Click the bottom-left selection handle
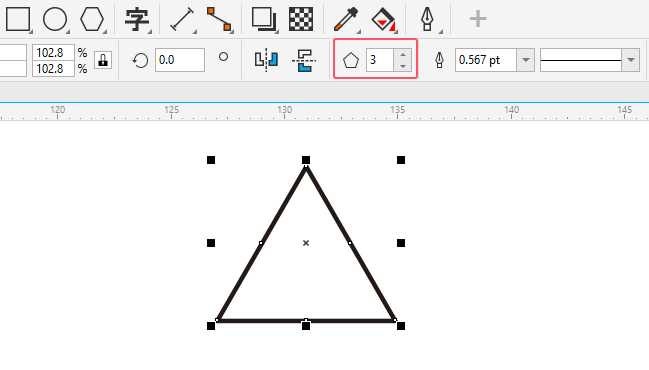Screen dimensions: 649x370 (211, 326)
